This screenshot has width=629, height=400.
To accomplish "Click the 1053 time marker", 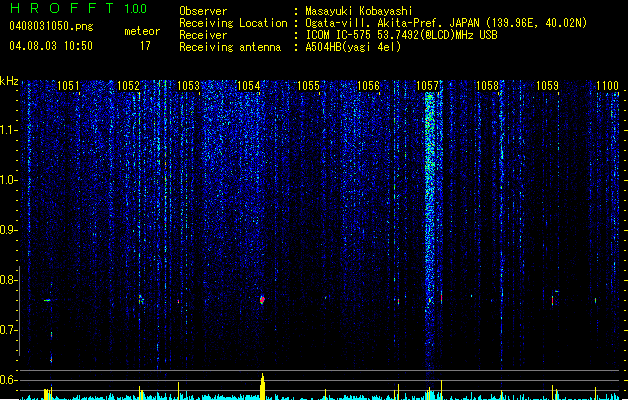I will point(188,86).
